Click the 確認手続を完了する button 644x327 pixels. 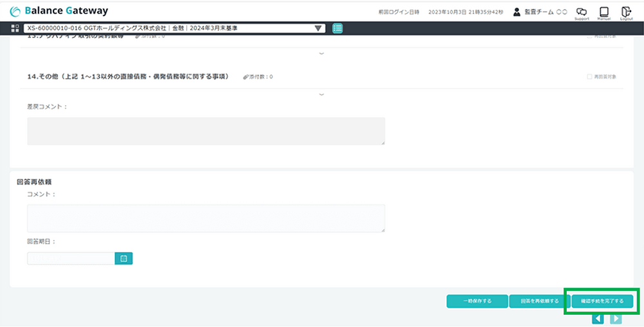point(602,301)
